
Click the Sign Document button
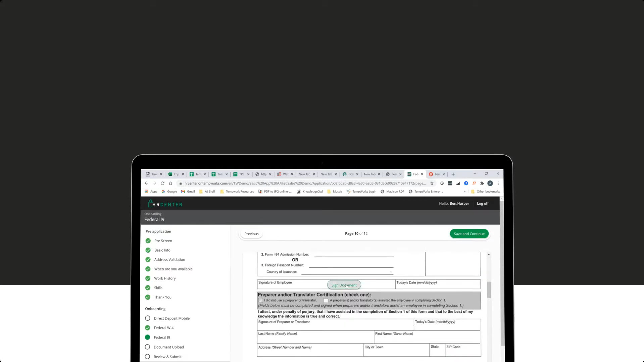click(344, 285)
